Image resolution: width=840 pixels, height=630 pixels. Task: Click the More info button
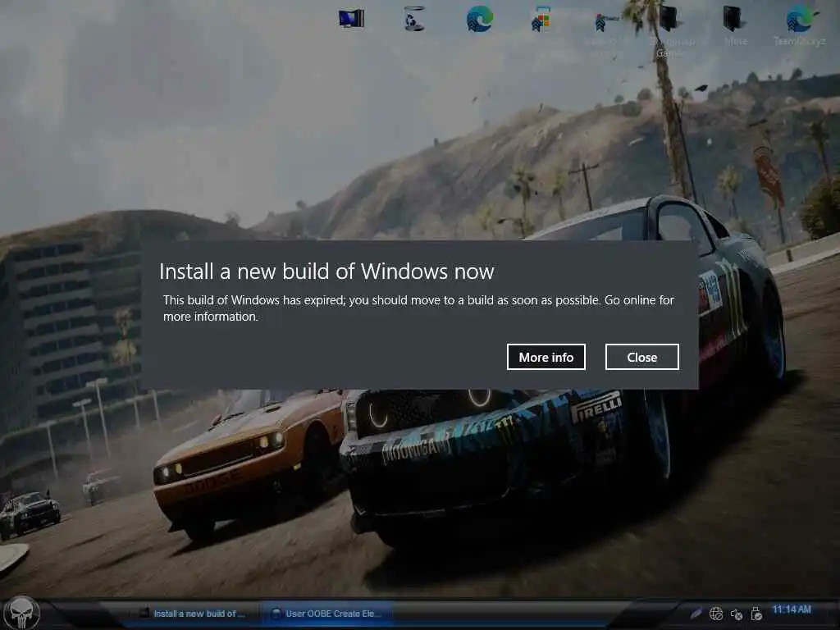[x=546, y=357]
